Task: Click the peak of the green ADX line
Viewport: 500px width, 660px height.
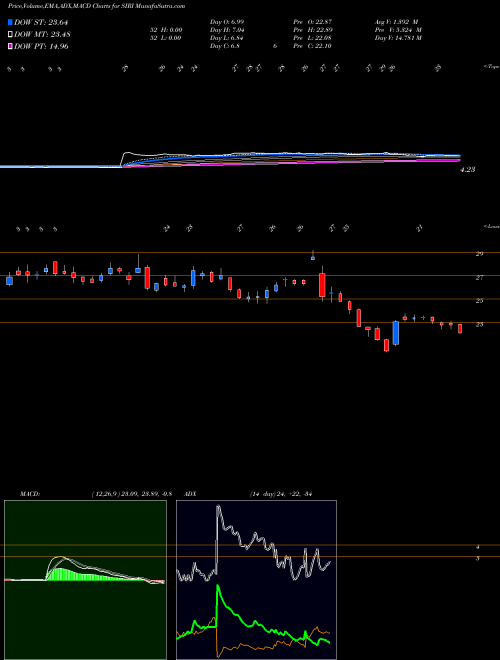Action: 218,586
